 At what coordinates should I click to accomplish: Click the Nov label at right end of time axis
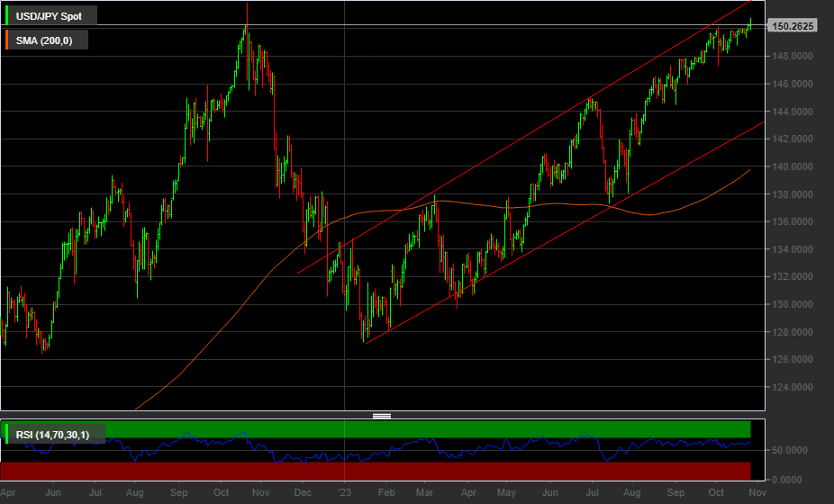click(757, 493)
